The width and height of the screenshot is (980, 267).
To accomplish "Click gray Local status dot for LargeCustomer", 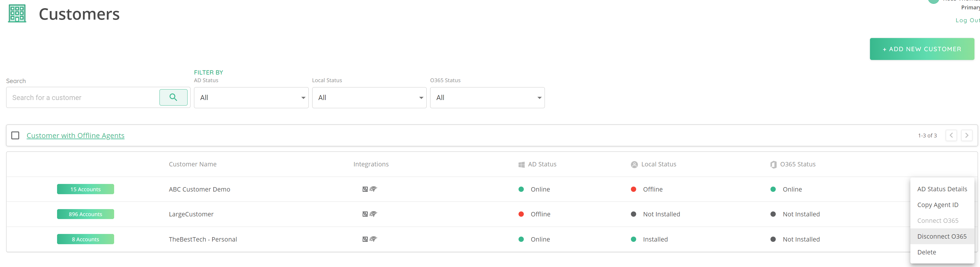I will point(634,214).
